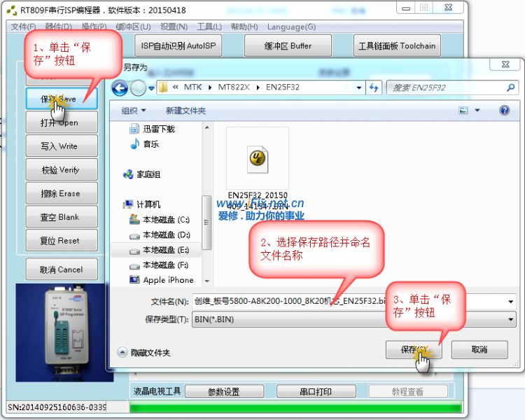Screen dimensions: 525x420
Task: Click the file name input field
Action: point(280,301)
